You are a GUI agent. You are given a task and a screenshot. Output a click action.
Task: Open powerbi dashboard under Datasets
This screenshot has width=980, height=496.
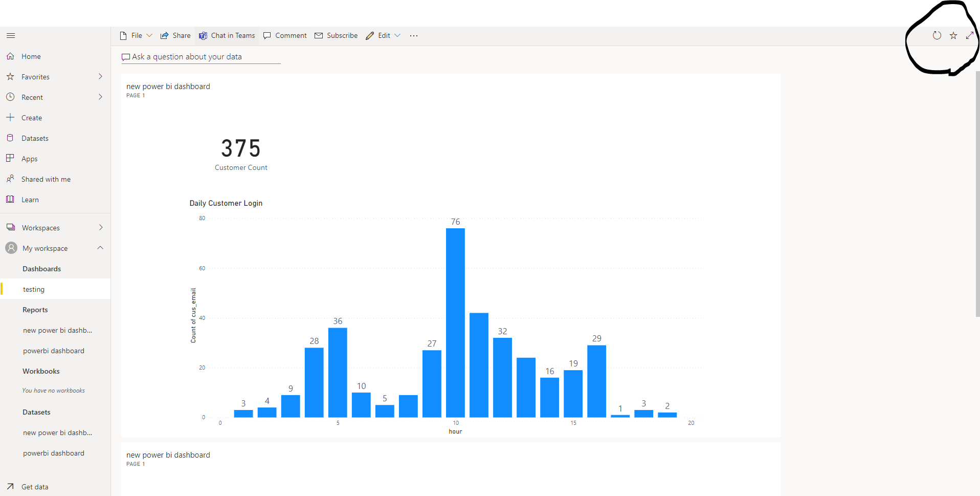click(54, 453)
